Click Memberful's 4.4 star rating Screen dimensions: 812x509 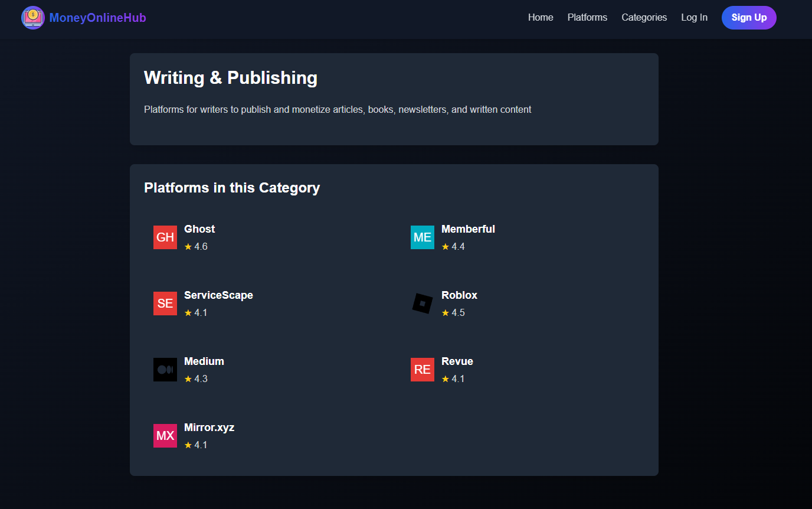(x=453, y=247)
